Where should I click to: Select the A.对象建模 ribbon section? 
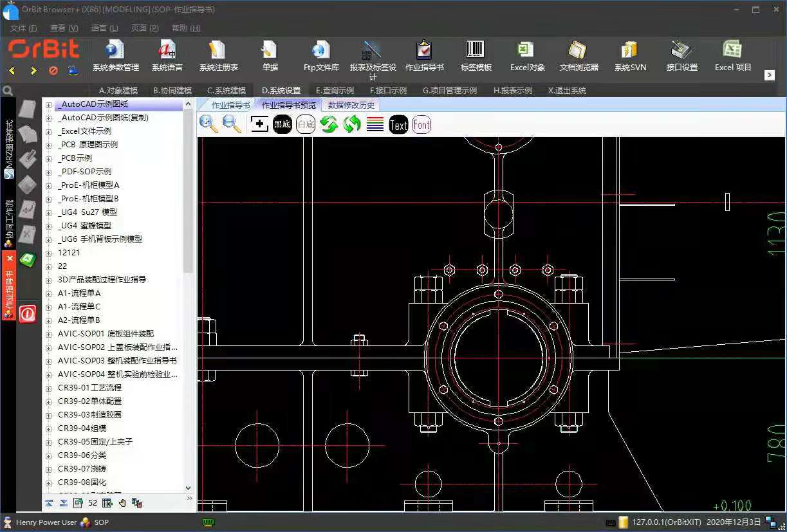pos(118,91)
